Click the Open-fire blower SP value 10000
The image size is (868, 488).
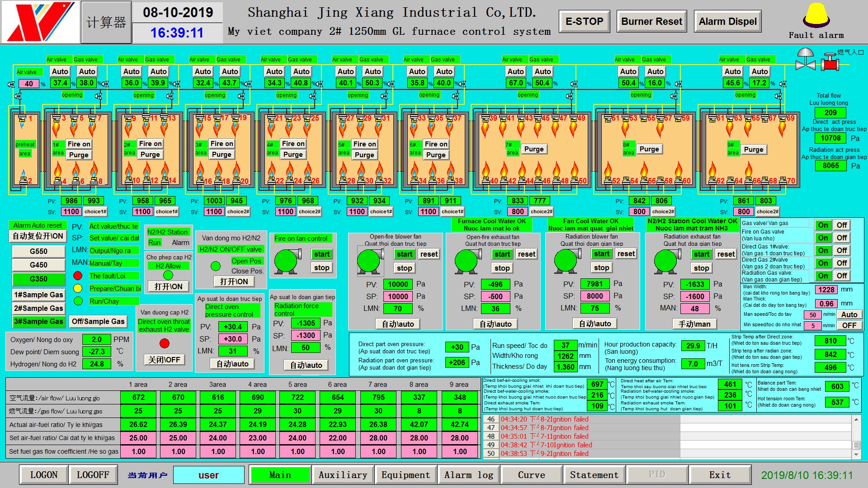(398, 296)
